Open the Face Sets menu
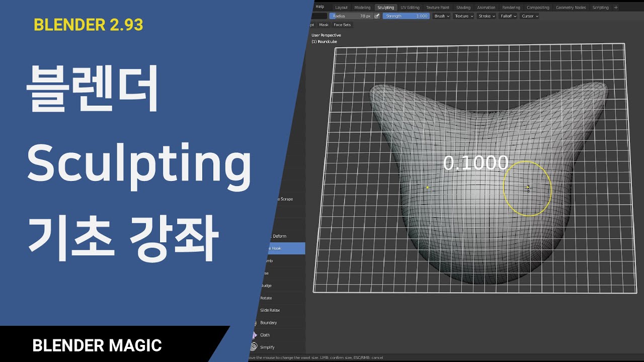 (342, 25)
